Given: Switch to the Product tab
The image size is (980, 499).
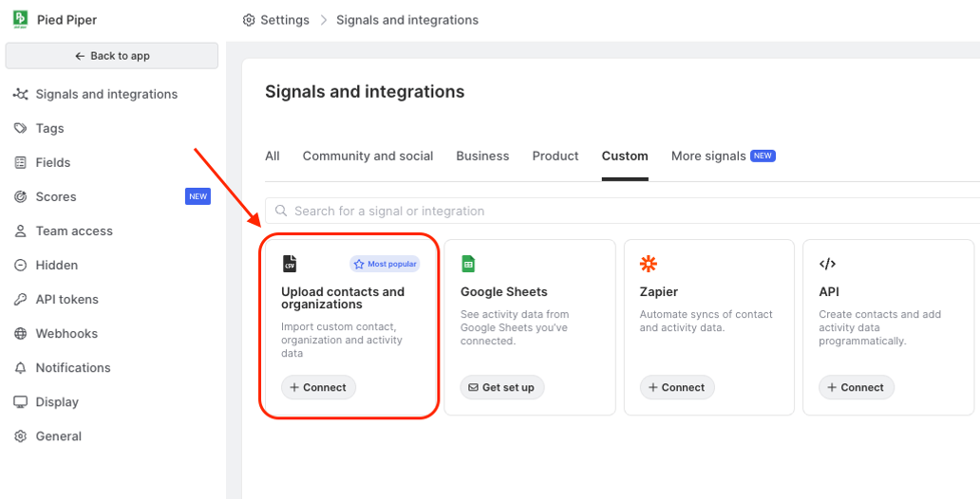Looking at the screenshot, I should pos(556,157).
